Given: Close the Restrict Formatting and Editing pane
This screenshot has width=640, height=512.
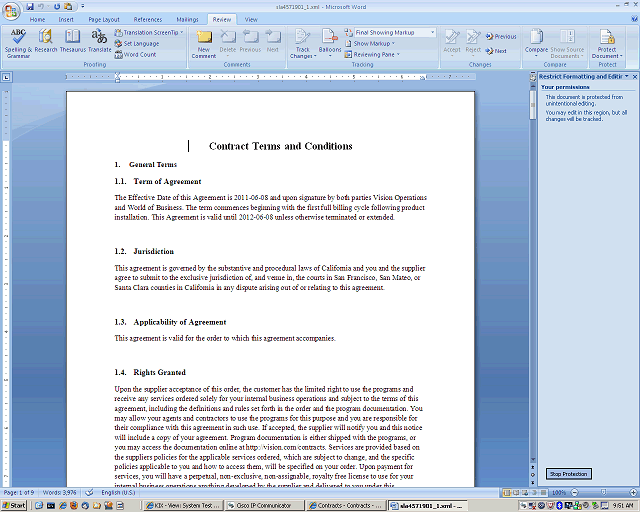Looking at the screenshot, I should (x=635, y=76).
